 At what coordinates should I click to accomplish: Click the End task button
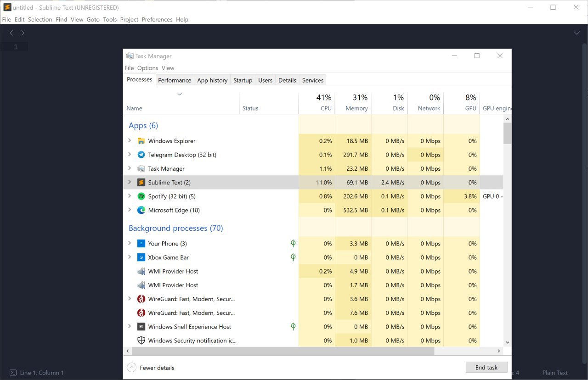(x=486, y=368)
